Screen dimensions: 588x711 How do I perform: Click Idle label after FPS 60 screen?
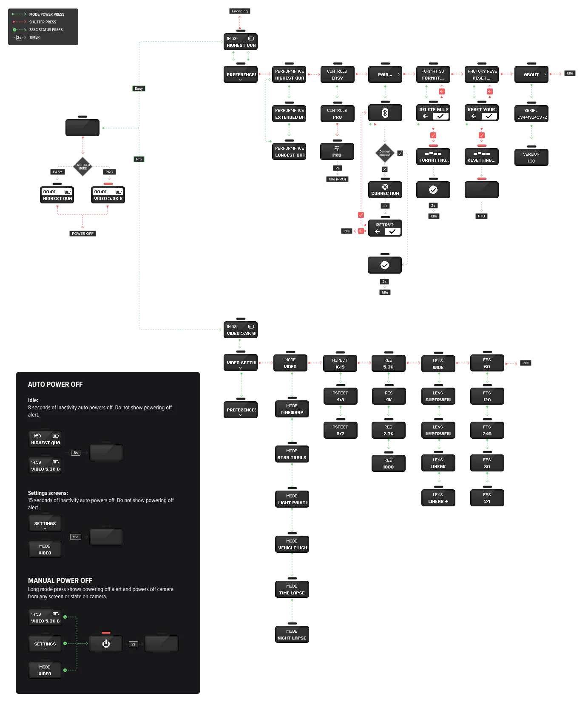coord(526,363)
